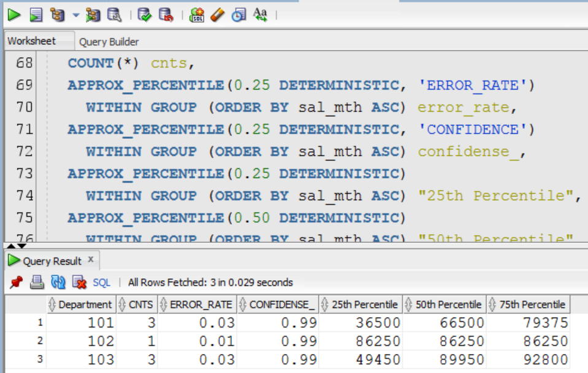Sort by the ERROR_RATE column header
The height and width of the screenshot is (373, 588).
click(197, 304)
